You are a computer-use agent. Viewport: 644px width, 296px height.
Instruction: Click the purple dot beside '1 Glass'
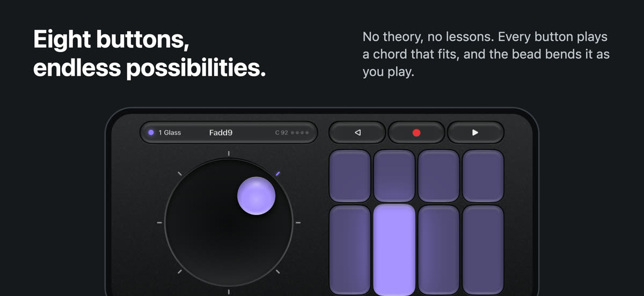tap(151, 132)
